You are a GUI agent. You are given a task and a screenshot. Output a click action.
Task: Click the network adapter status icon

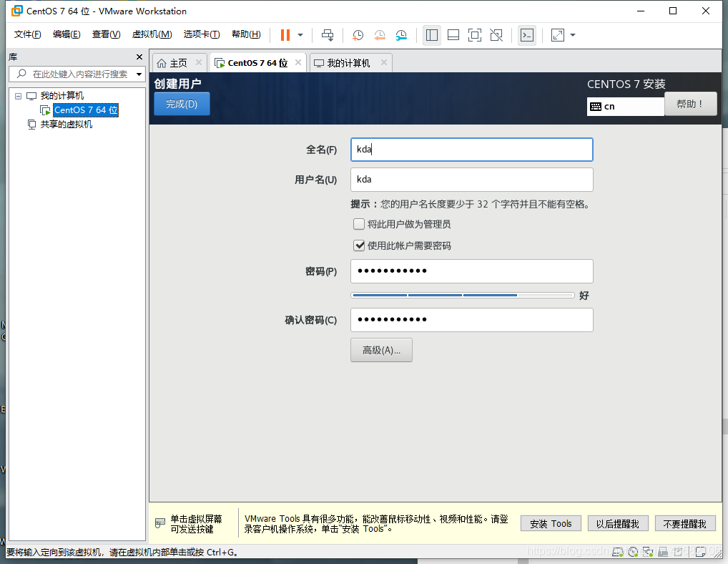tap(648, 552)
